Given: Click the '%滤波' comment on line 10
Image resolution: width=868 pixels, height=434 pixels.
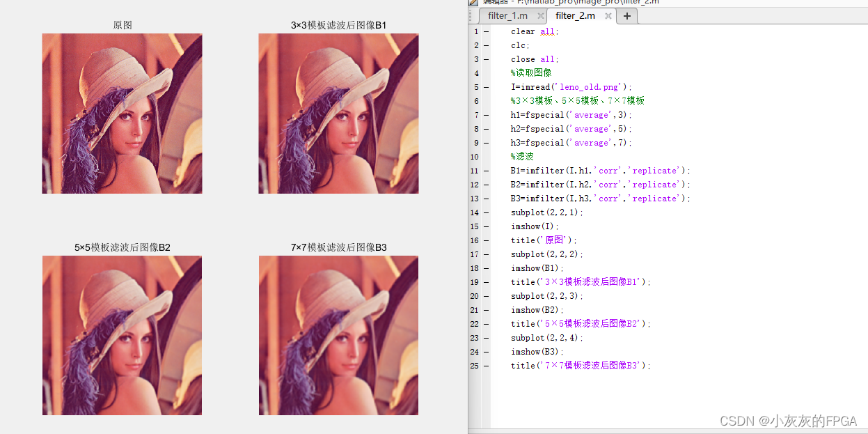Looking at the screenshot, I should coord(522,157).
